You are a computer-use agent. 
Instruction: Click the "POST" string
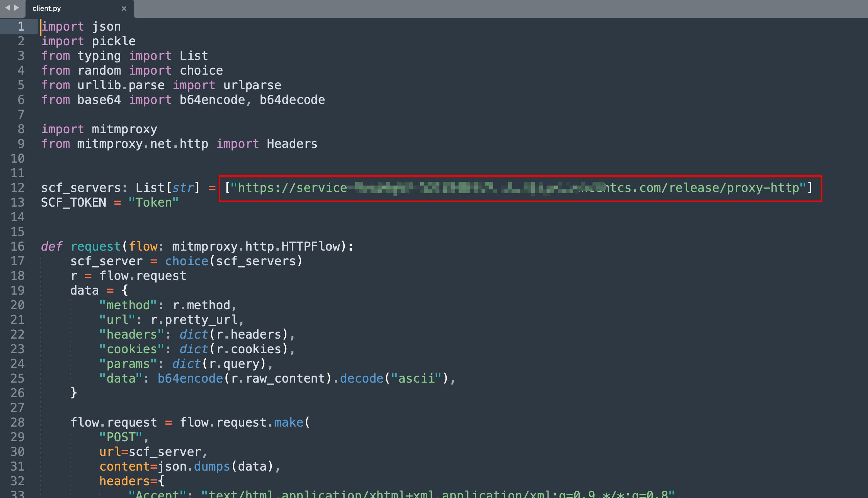pyautogui.click(x=121, y=437)
